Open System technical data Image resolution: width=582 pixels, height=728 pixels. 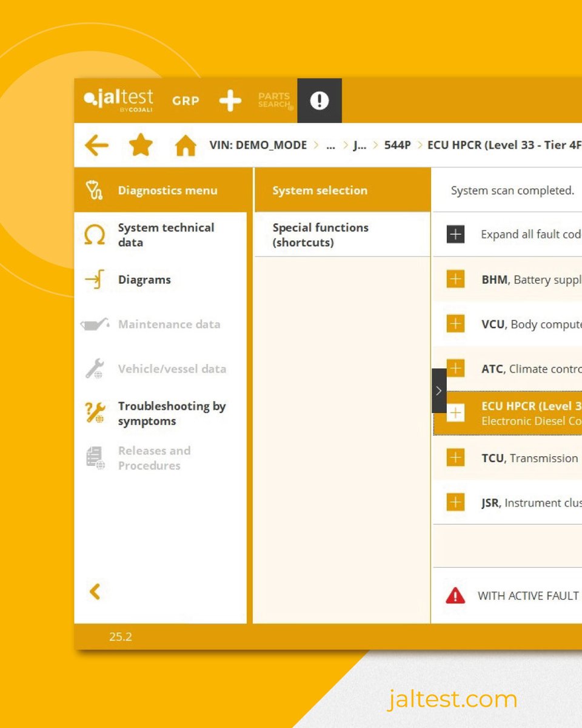tap(160, 235)
